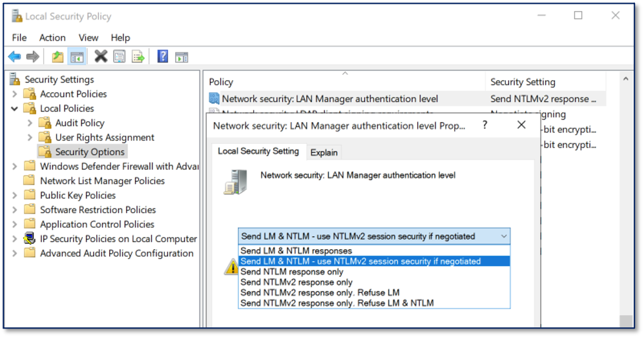Viewport: 644px width, 337px height.
Task: Expand the Audit Policy node
Action: pos(30,123)
